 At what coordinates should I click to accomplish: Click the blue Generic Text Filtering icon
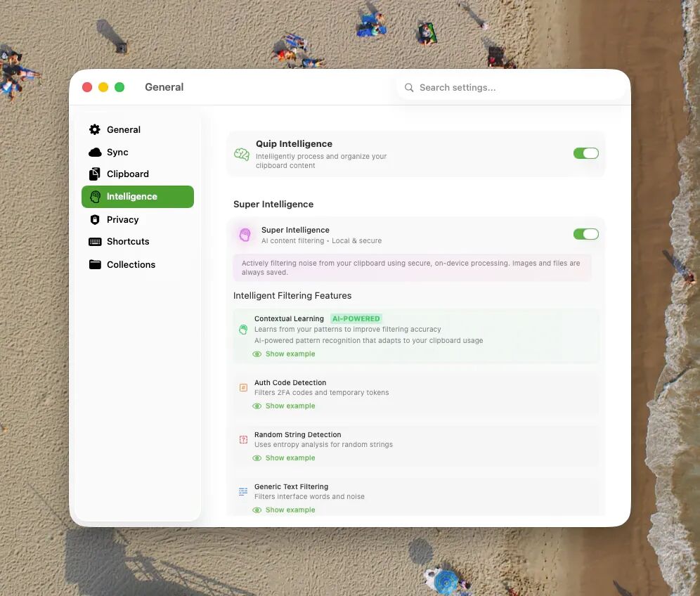243,491
